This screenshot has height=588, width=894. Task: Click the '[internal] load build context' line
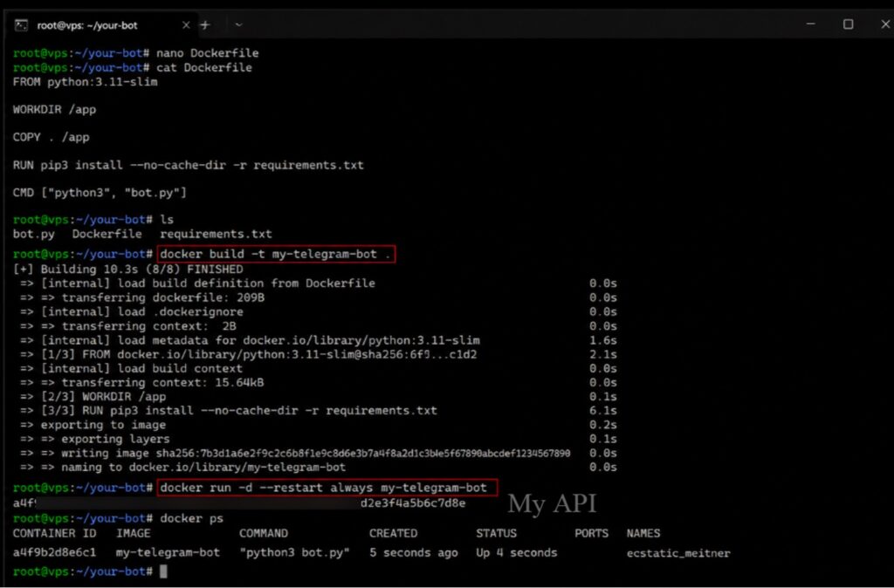tap(131, 369)
